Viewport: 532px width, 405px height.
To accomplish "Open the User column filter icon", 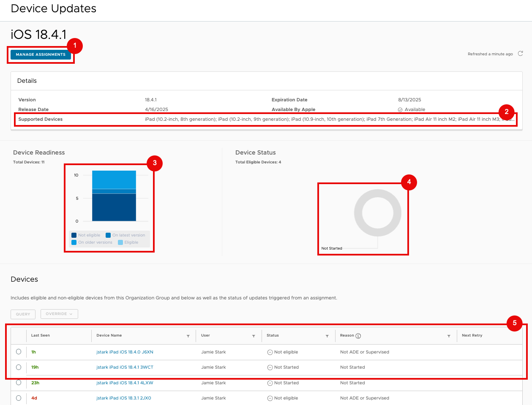I will tap(254, 336).
